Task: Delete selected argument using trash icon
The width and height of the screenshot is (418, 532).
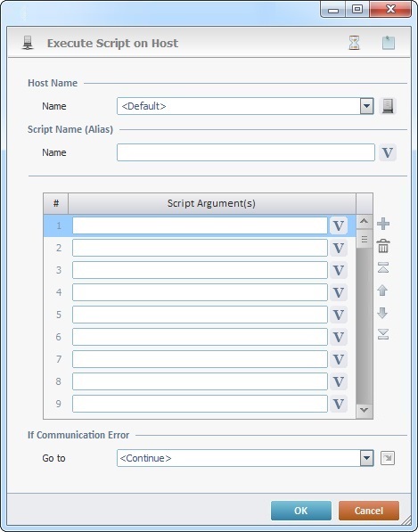Action: [x=383, y=246]
